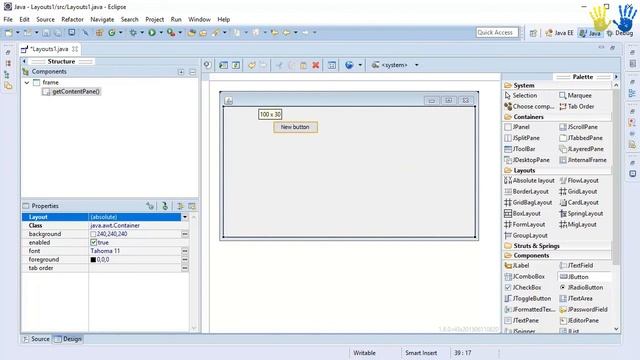Collapse the Structure panel arrow
The image size is (640, 360).
[x=24, y=61]
